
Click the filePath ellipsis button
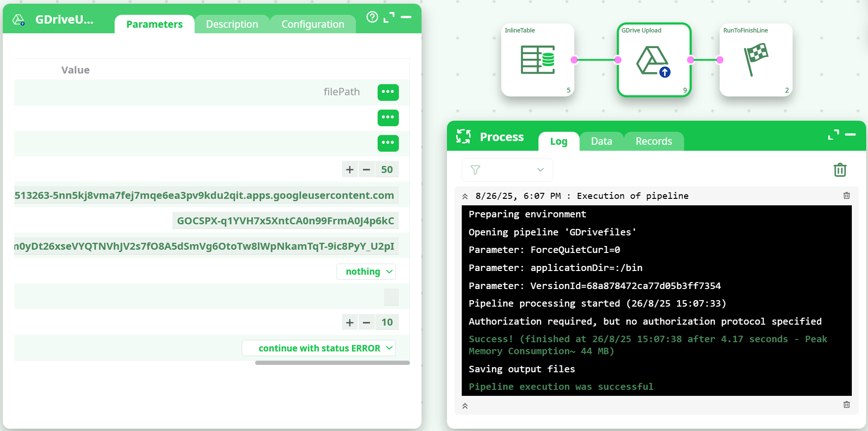[x=388, y=92]
